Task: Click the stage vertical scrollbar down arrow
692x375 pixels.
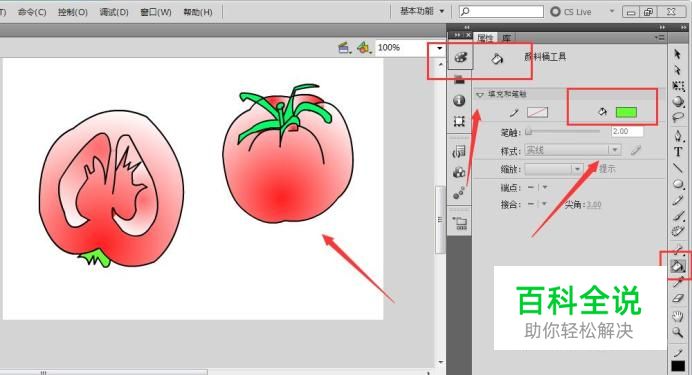Action: [x=440, y=363]
